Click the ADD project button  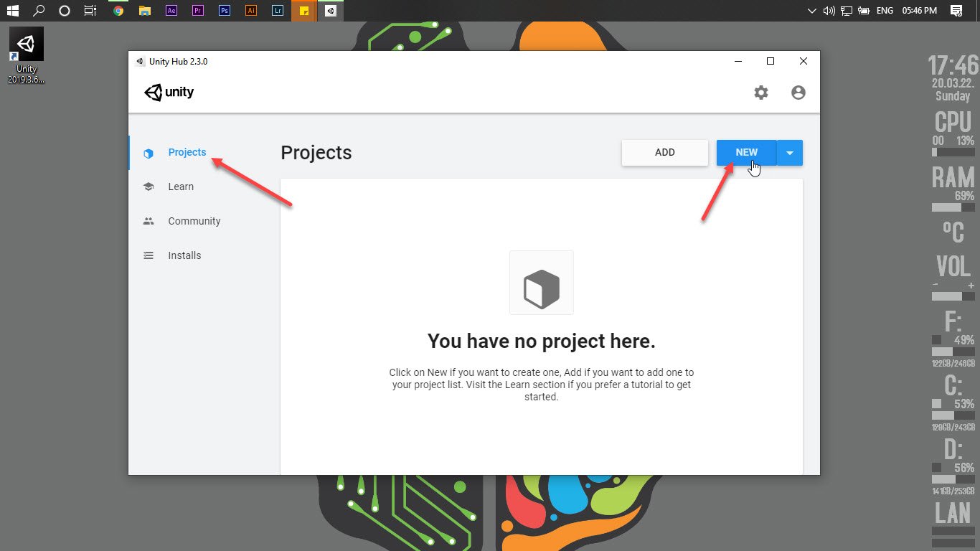[x=665, y=152]
